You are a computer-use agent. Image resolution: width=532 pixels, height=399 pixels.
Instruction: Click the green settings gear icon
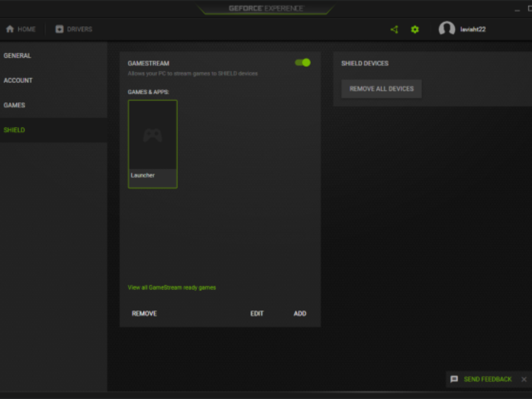coord(415,30)
